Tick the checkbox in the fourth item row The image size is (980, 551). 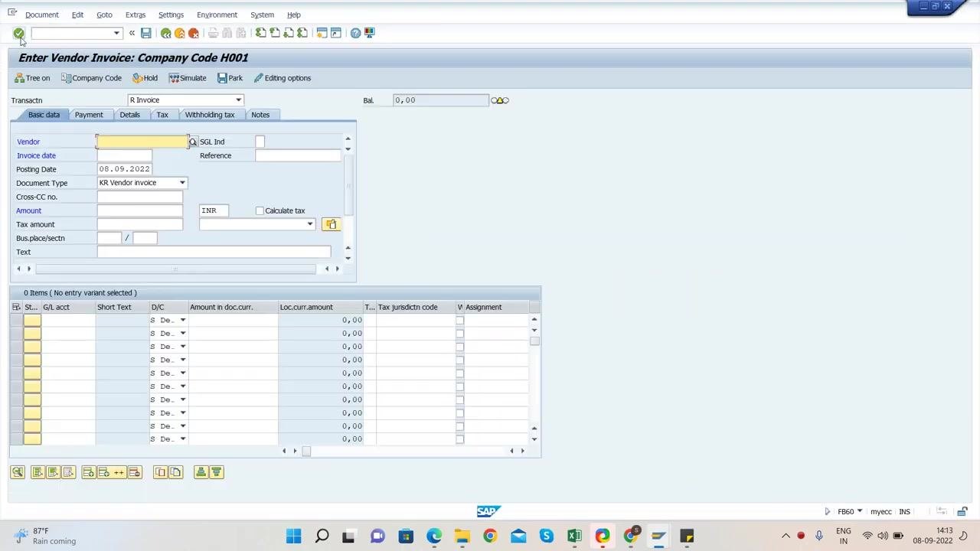click(x=460, y=360)
